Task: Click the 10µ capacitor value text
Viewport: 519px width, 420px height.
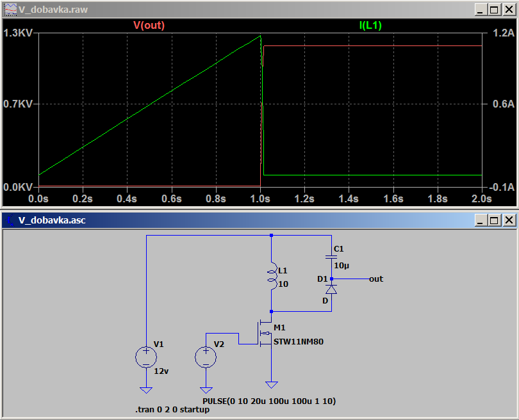Action: tap(341, 265)
